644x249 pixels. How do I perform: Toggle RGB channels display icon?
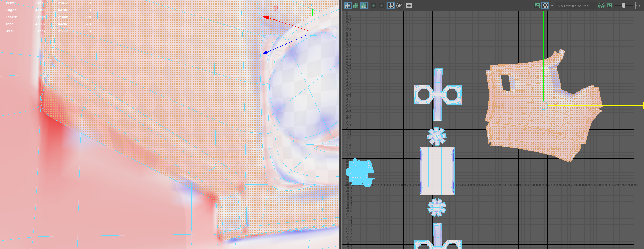point(601,6)
